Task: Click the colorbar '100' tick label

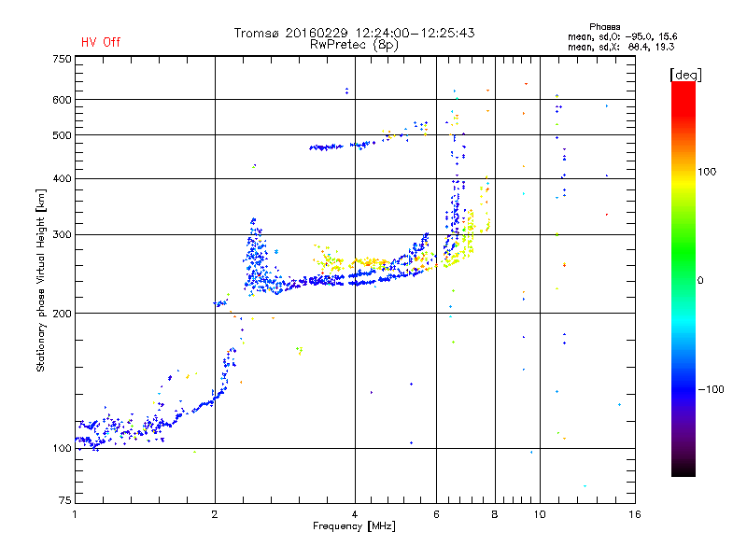Action: point(707,172)
